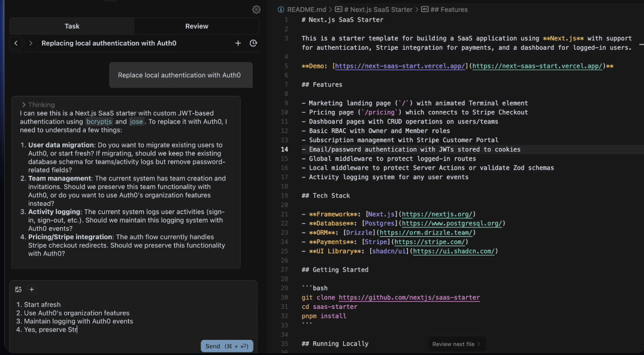Go back with left chevron button

(x=16, y=43)
